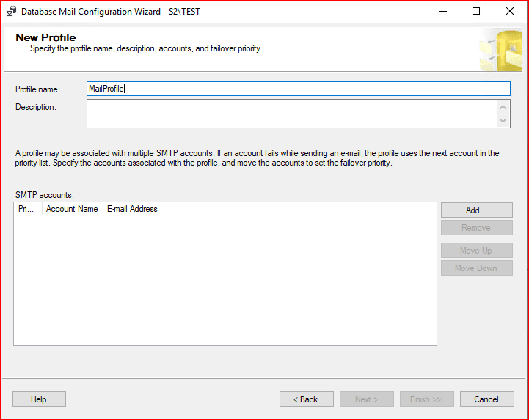Click the Database Mail wizard title bar icon
This screenshot has height=420, width=529.
[10, 12]
